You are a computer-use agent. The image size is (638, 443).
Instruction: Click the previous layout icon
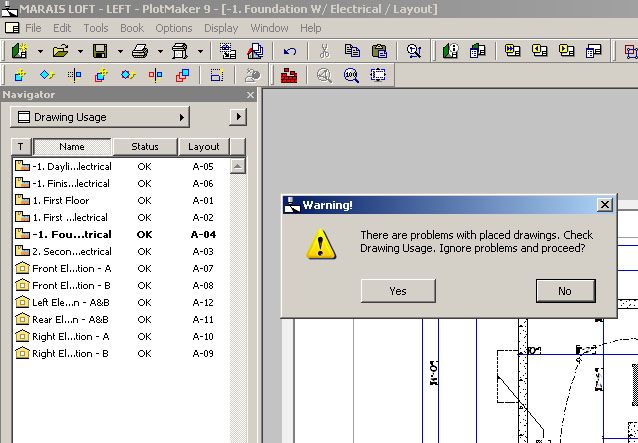click(x=540, y=50)
